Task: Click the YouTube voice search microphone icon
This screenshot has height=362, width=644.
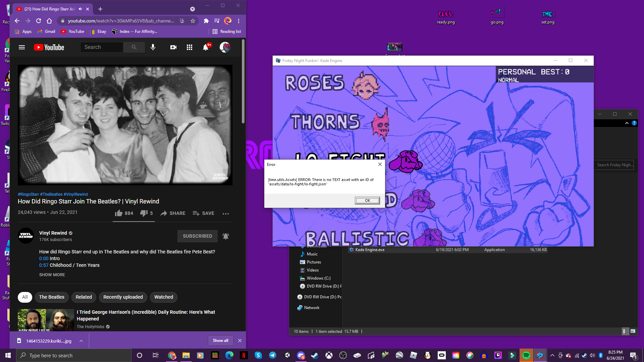Action: pyautogui.click(x=153, y=47)
